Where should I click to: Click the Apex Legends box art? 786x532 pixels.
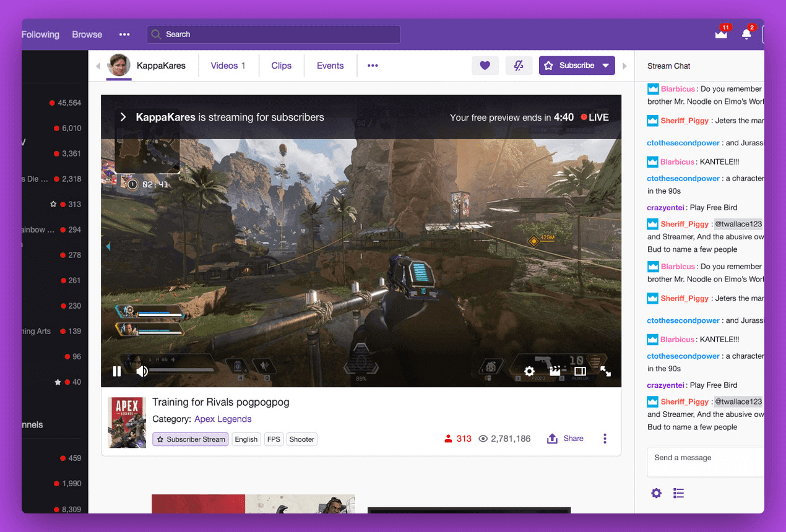click(127, 423)
